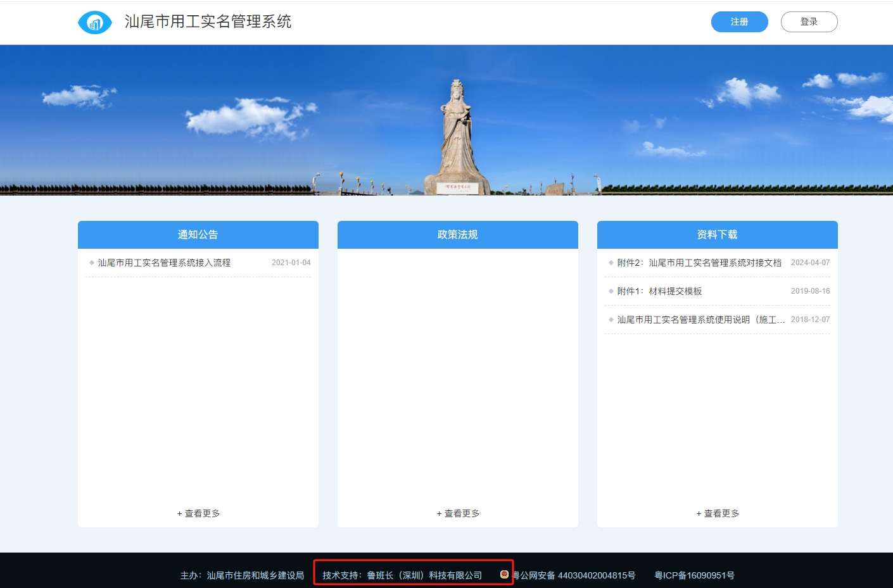893x588 pixels.
Task: Click 查看更多 under 政策法规
Action: click(x=457, y=513)
